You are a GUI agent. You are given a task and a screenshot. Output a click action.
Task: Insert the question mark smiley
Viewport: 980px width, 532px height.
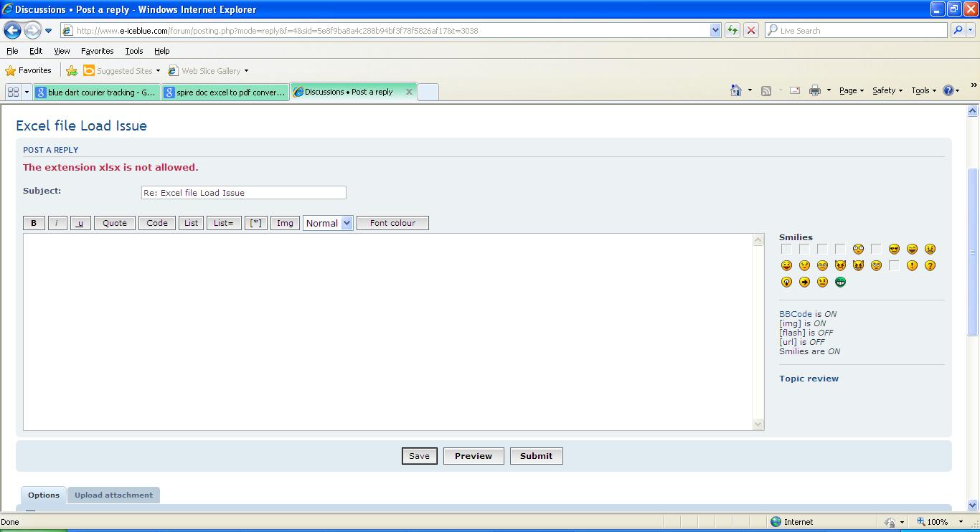tap(930, 265)
